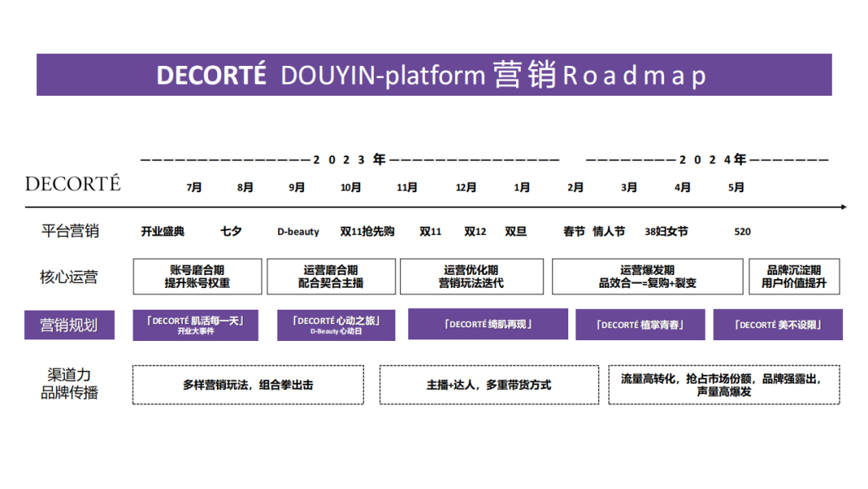Select the 2024年 year heading
The width and height of the screenshot is (868, 489).
coord(713,159)
